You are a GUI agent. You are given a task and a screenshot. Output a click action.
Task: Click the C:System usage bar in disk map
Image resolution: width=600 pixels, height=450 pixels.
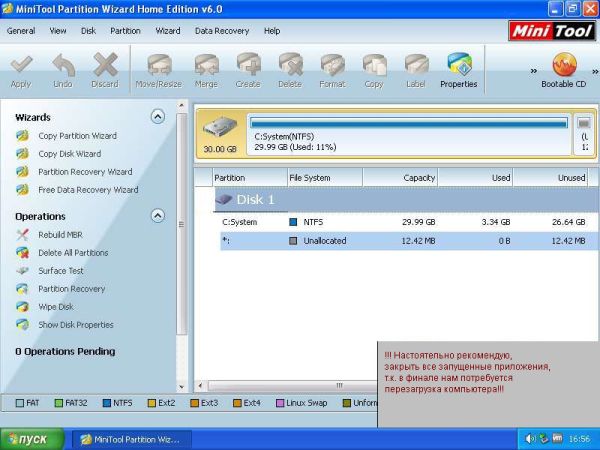(x=409, y=123)
